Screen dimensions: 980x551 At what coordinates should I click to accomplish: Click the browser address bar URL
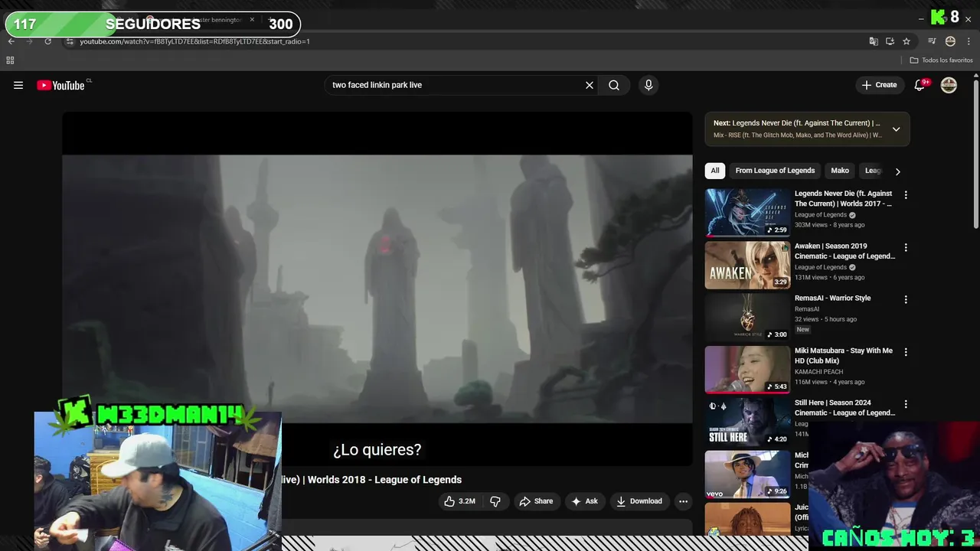point(195,41)
